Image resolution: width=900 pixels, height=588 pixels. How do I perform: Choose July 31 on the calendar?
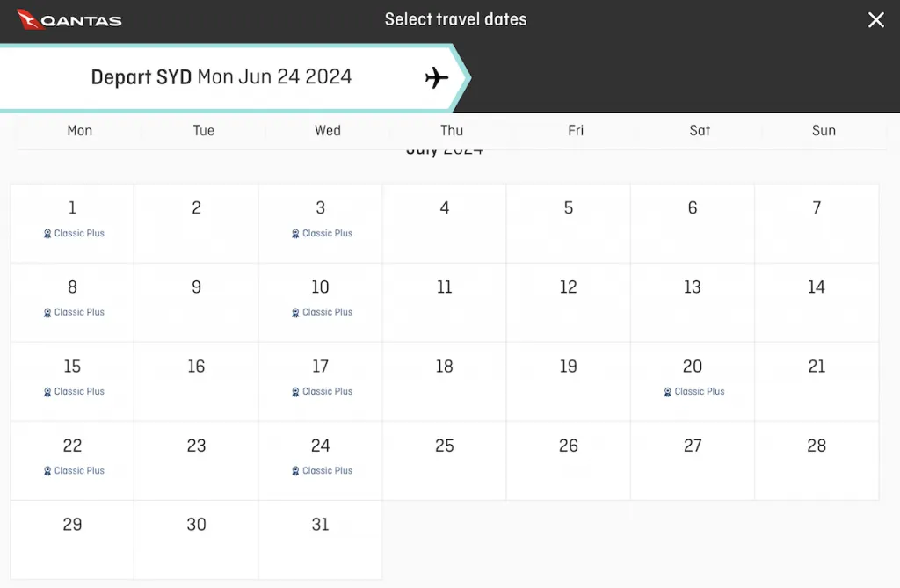click(x=320, y=540)
